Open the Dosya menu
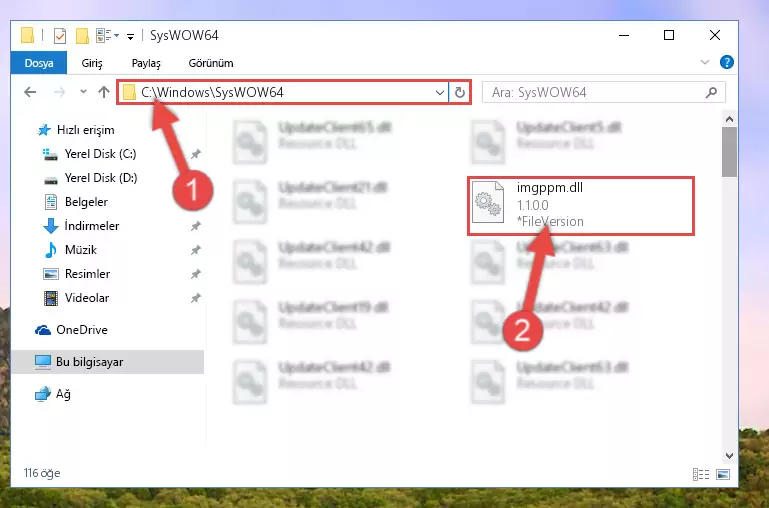 (x=39, y=63)
